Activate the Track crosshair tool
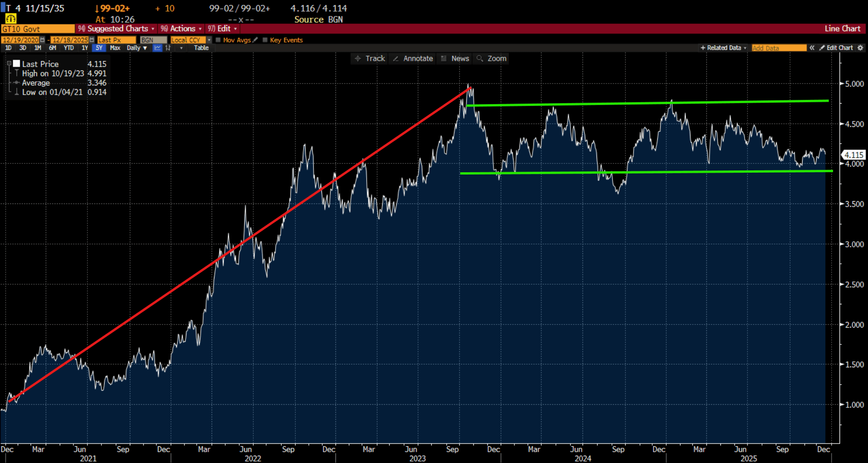This screenshot has height=463, width=868. tap(370, 58)
